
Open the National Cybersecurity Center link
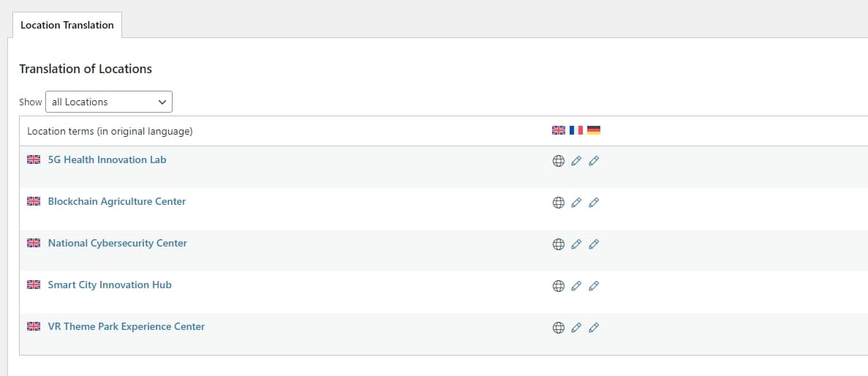click(x=118, y=243)
